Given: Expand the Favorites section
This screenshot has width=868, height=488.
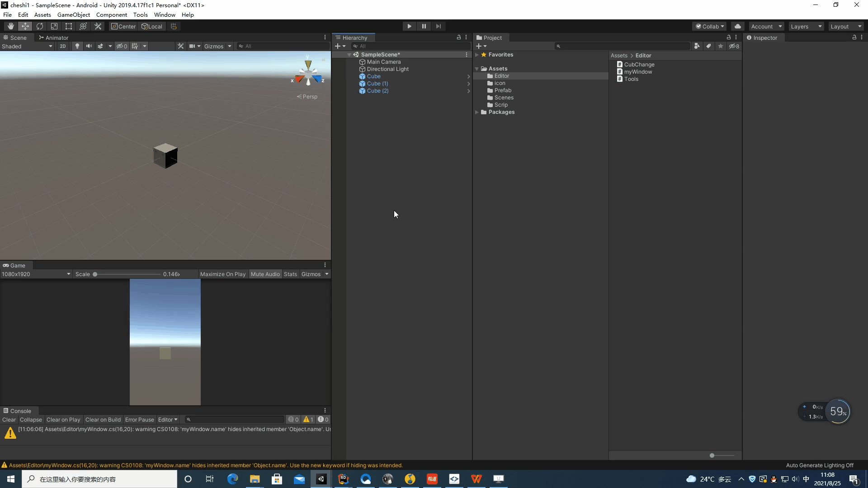Looking at the screenshot, I should tap(477, 55).
